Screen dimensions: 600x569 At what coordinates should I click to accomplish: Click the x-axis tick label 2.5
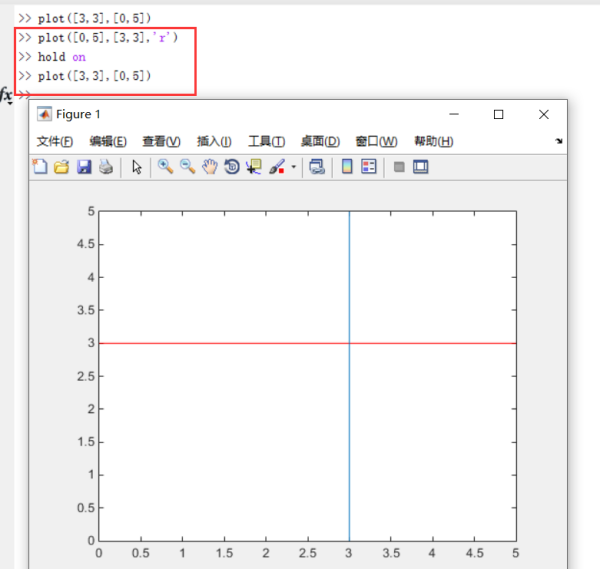(308, 553)
